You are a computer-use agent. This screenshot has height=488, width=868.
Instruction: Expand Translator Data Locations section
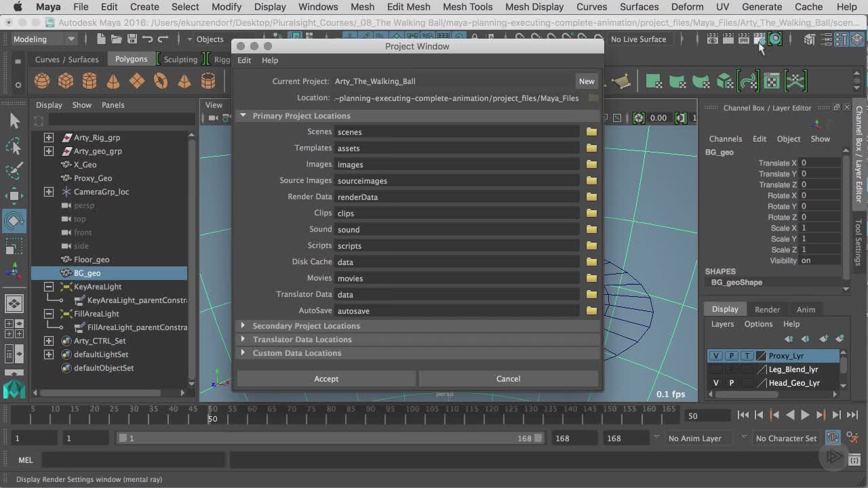pyautogui.click(x=243, y=340)
